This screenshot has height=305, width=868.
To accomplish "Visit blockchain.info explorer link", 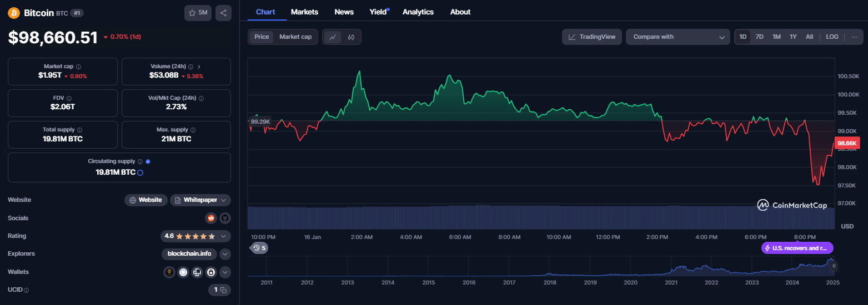I will click(x=189, y=254).
